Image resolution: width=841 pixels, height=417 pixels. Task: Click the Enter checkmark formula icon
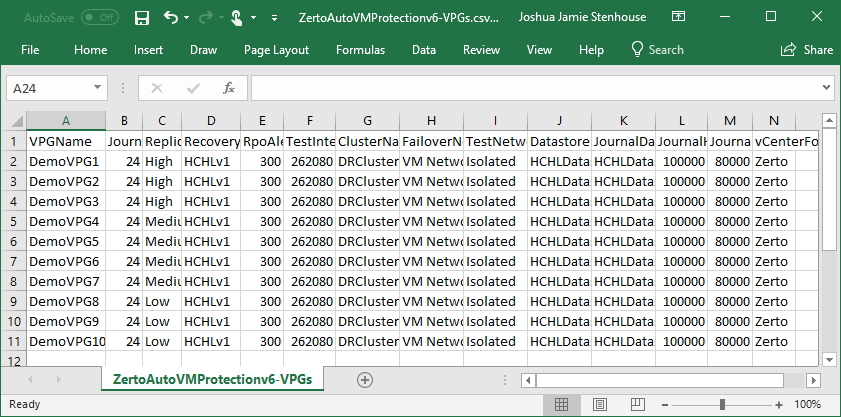pos(193,88)
